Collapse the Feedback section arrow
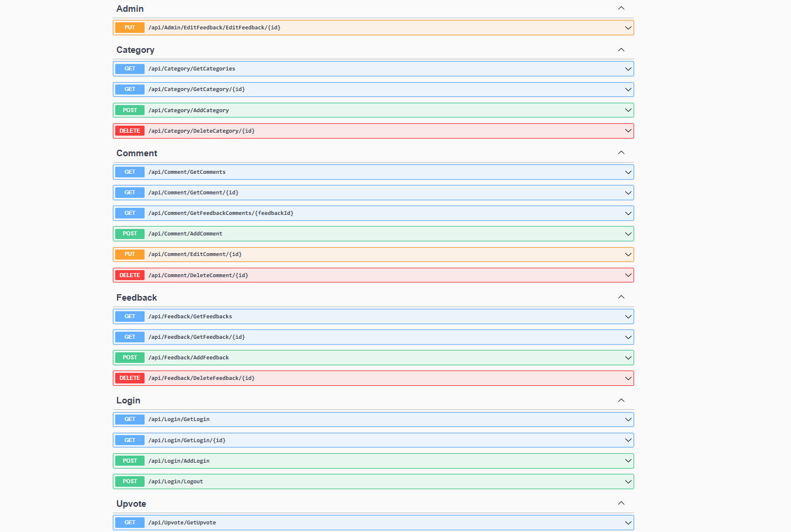This screenshot has height=532, width=791. tap(621, 297)
